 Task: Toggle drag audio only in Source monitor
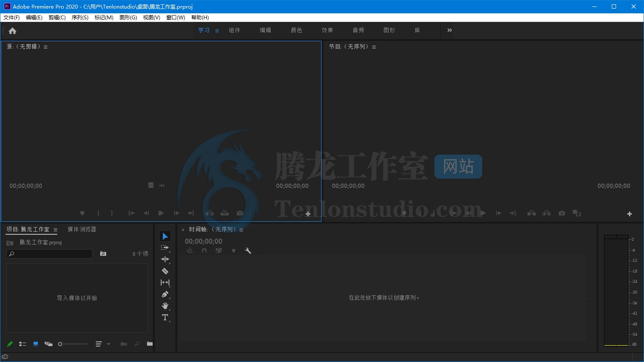pos(162,185)
